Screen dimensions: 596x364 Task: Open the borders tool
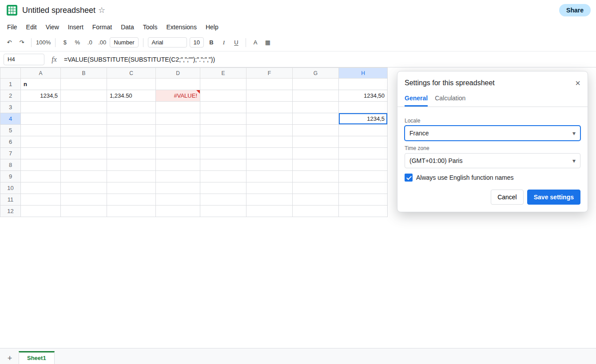point(268,43)
